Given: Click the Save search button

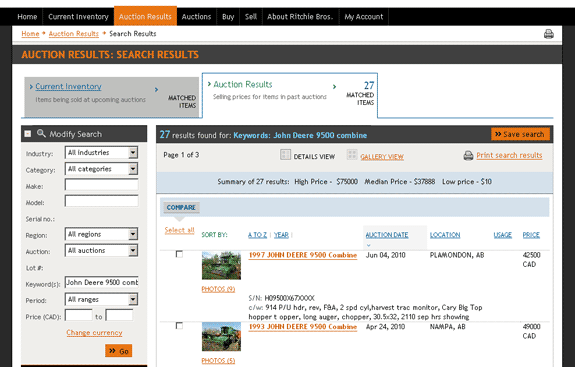Looking at the screenshot, I should [x=520, y=134].
